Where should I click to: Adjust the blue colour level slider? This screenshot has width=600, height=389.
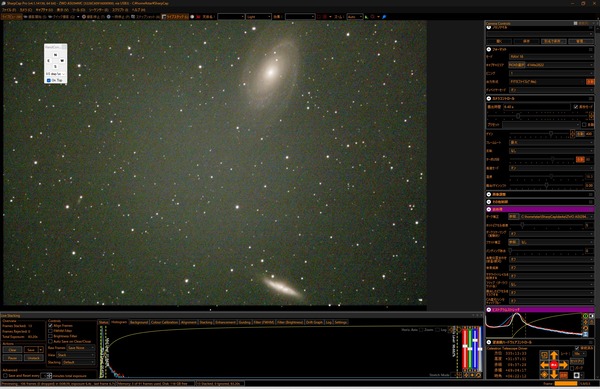(x=475, y=349)
